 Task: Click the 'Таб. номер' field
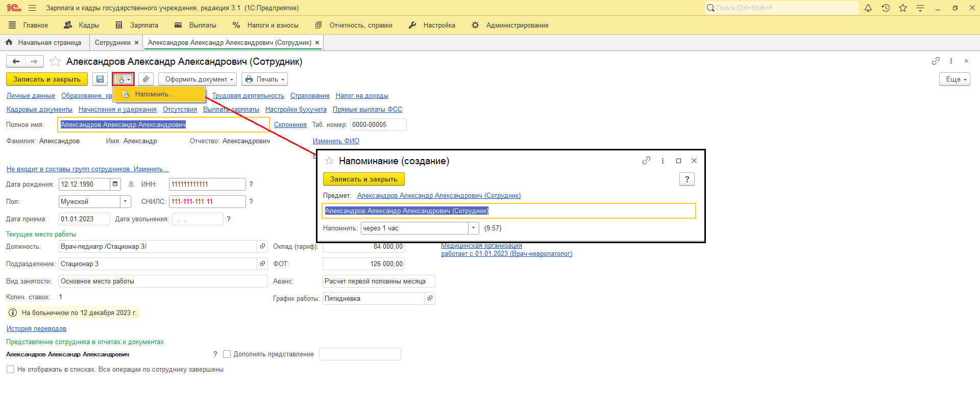[378, 124]
